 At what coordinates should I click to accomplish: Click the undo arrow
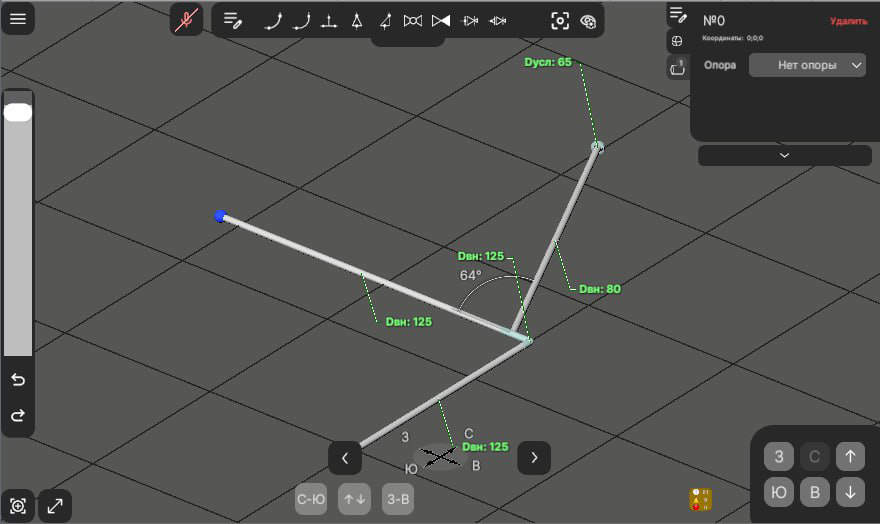[x=18, y=380]
